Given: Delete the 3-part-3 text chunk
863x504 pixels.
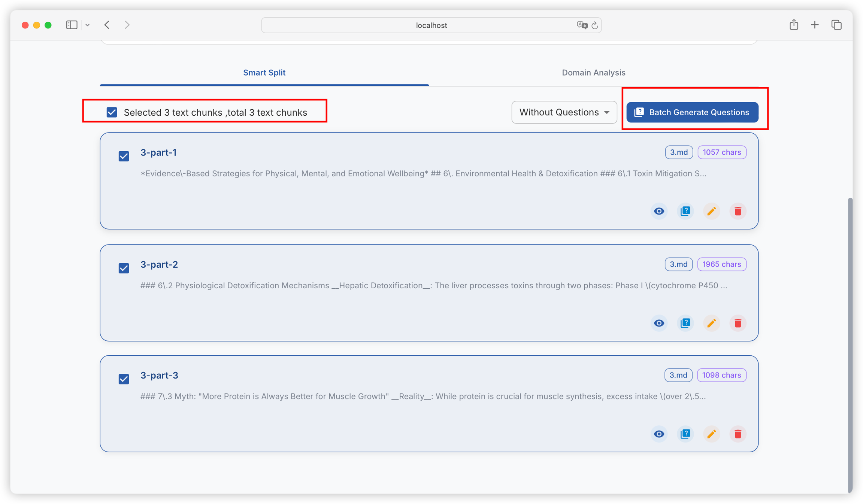Looking at the screenshot, I should click(x=738, y=434).
